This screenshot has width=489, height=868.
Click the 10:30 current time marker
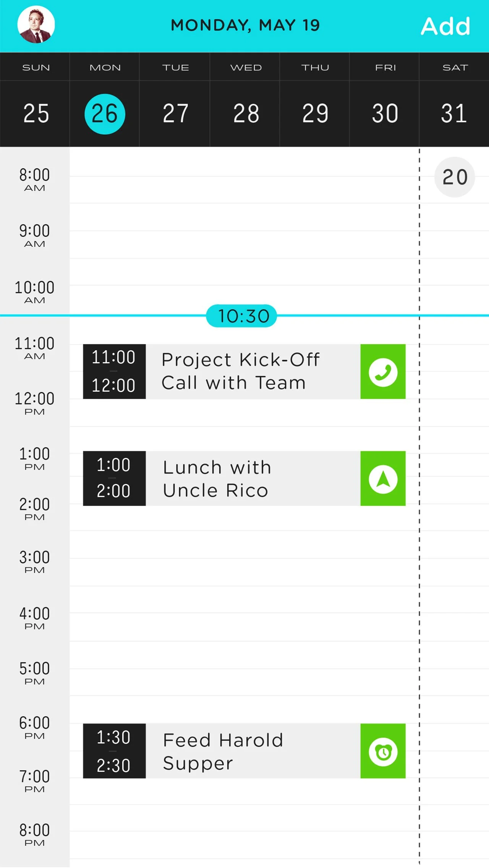[x=241, y=316]
